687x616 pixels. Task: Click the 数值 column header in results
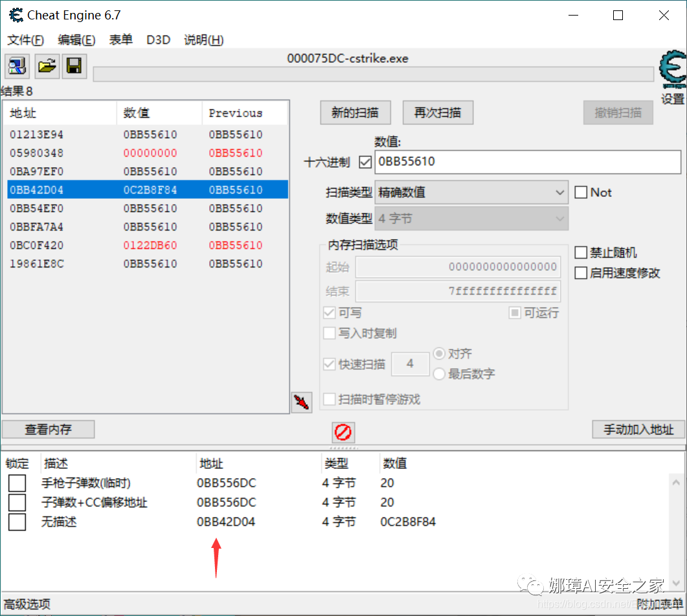[159, 113]
